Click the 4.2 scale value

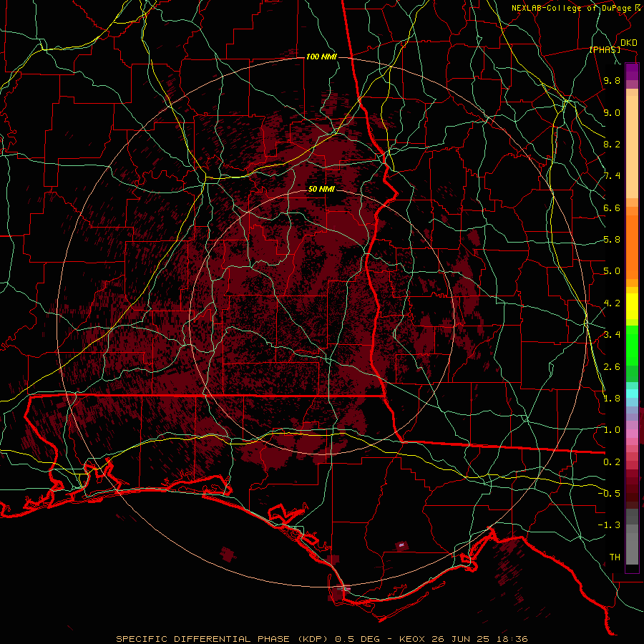pyautogui.click(x=612, y=303)
